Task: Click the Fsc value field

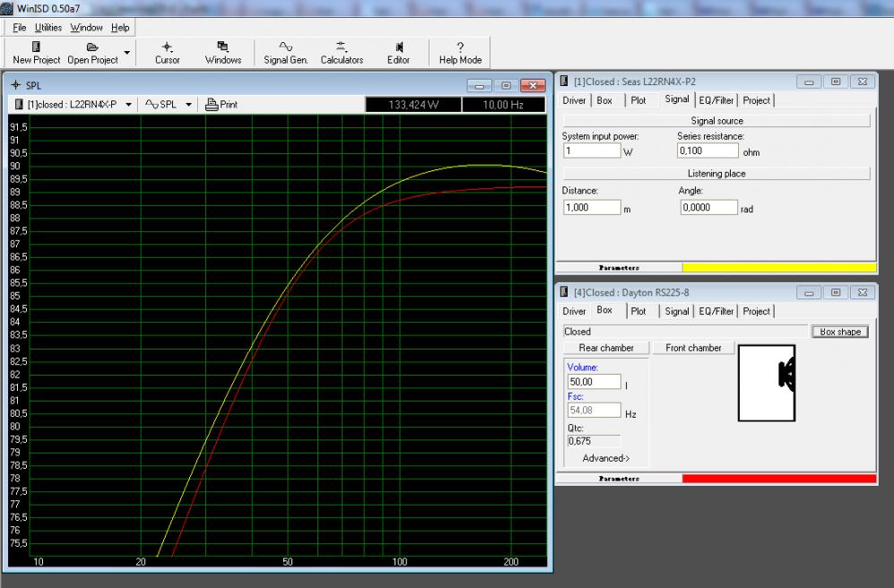Action: coord(595,411)
